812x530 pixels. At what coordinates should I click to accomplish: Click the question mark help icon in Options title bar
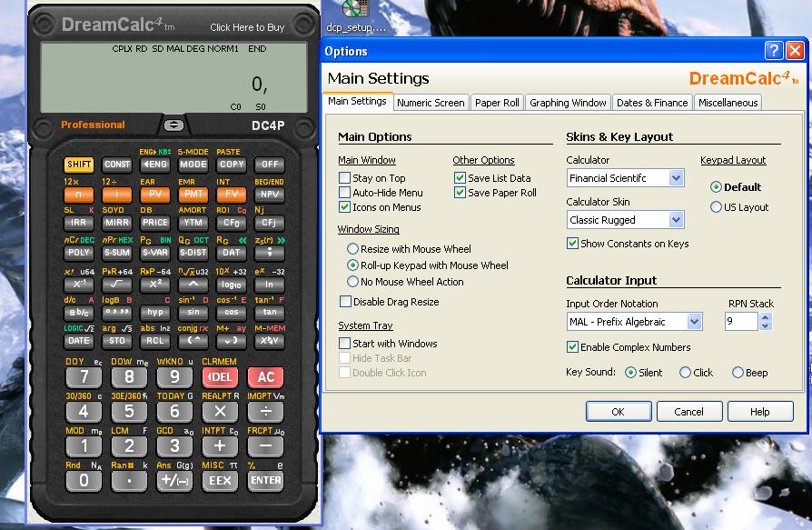pyautogui.click(x=774, y=51)
